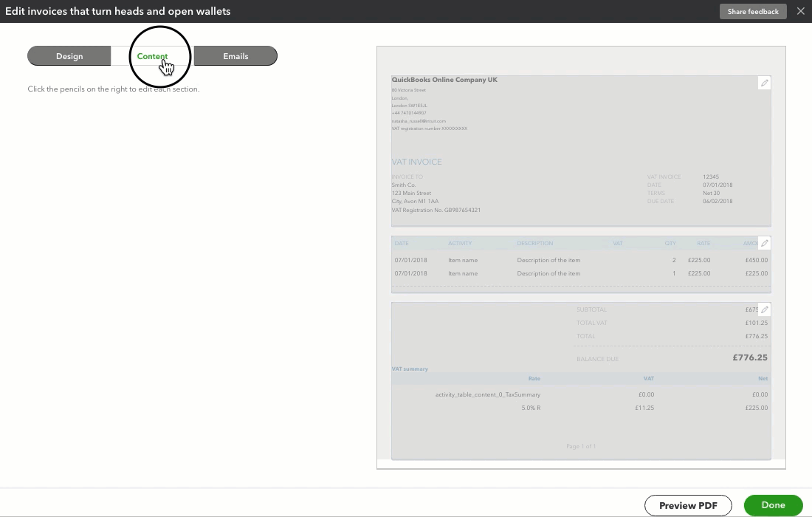Click the green Done button
Screen dimensions: 812x517
click(773, 505)
